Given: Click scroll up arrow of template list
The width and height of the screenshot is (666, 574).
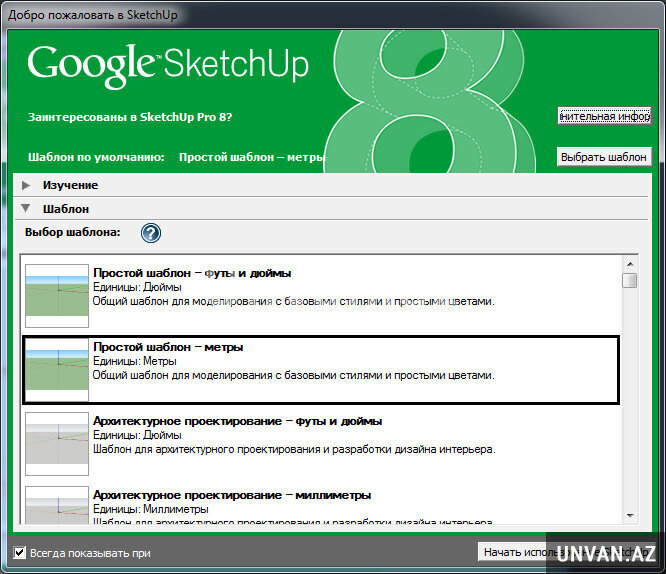Looking at the screenshot, I should click(x=629, y=262).
